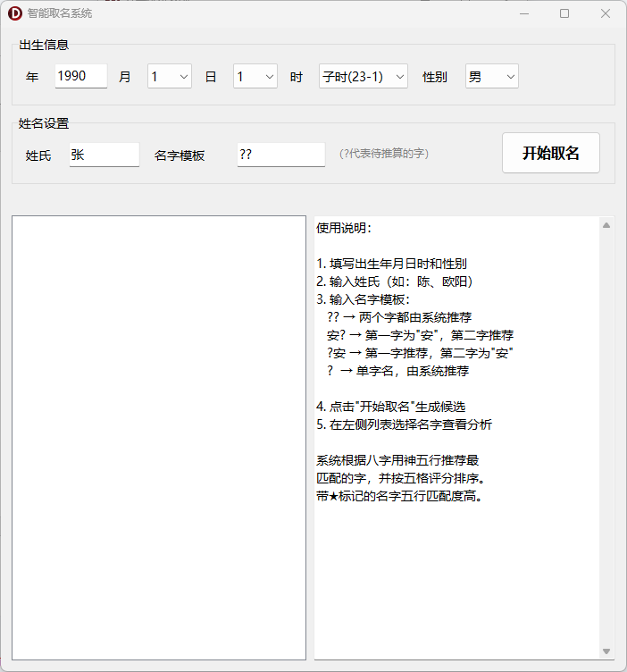Click the 姓氏 label
The width and height of the screenshot is (627, 672).
coord(38,155)
